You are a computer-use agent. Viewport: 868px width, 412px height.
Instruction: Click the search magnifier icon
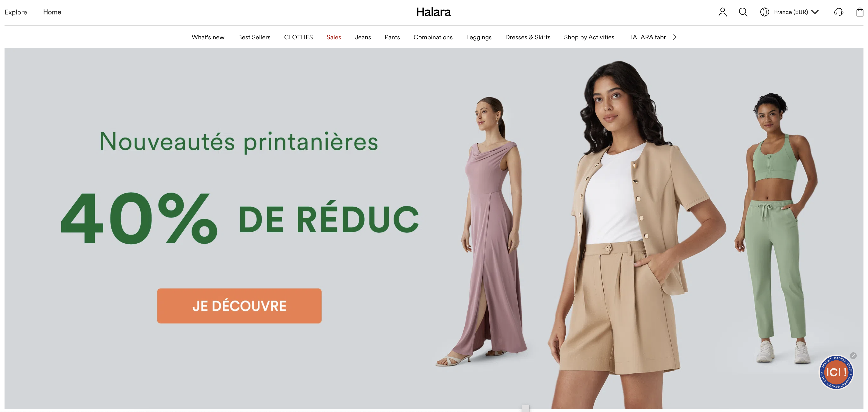[x=743, y=12]
